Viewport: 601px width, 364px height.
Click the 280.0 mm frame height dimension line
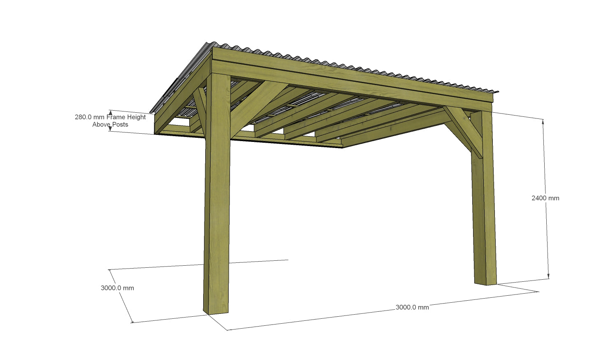click(110, 120)
